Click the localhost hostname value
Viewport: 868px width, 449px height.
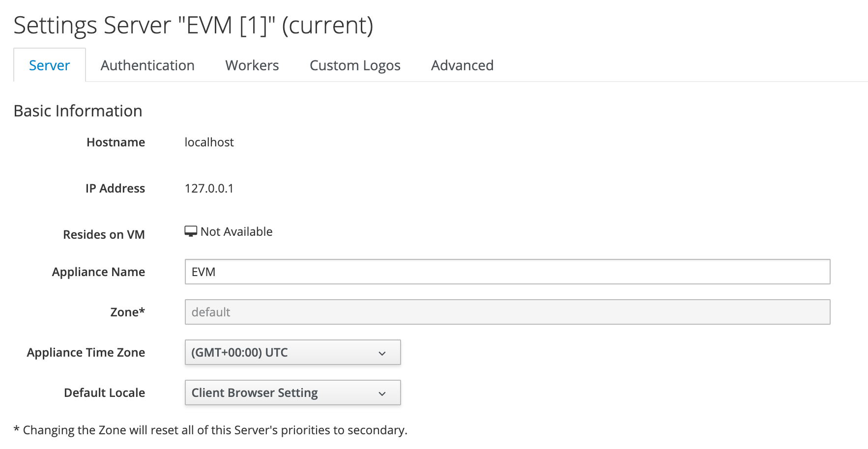coord(209,142)
